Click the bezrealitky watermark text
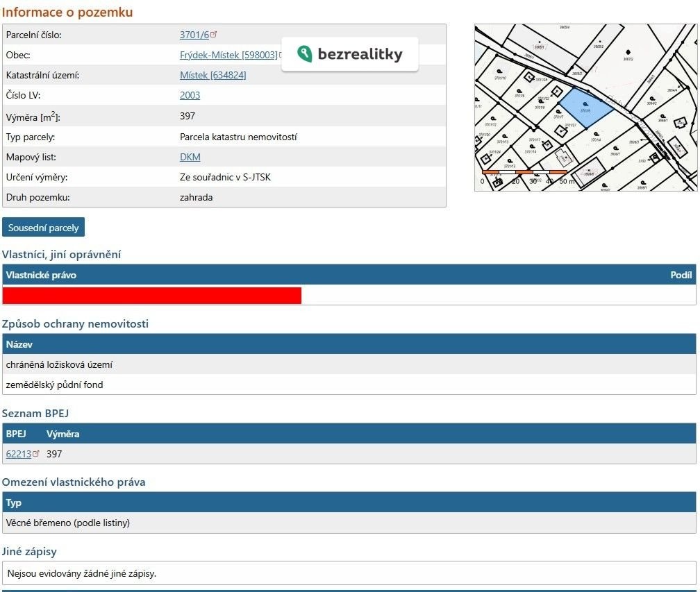Viewport: 700px width, 592px height. (x=360, y=54)
